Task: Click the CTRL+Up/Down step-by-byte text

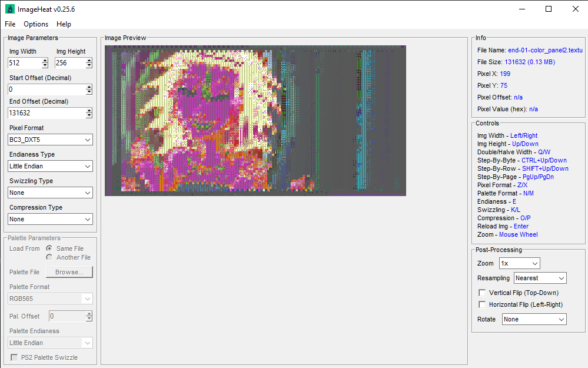Action: point(544,160)
